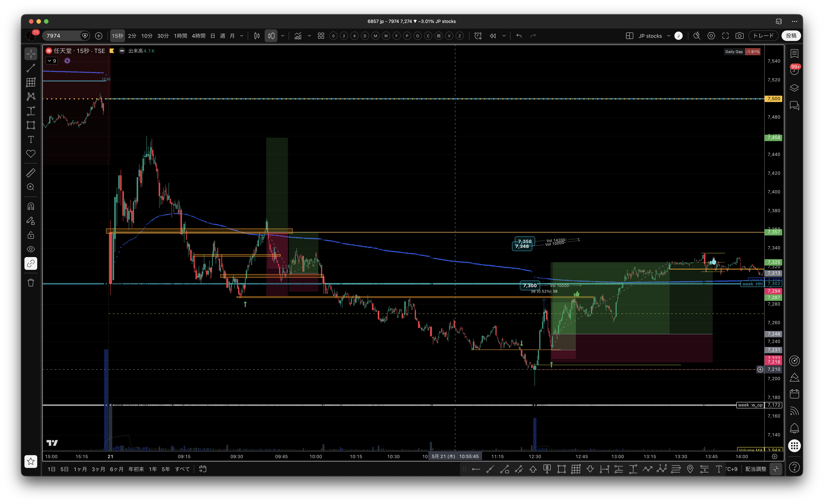The image size is (824, 504).
Task: Open object tree layers icon
Action: (x=794, y=88)
